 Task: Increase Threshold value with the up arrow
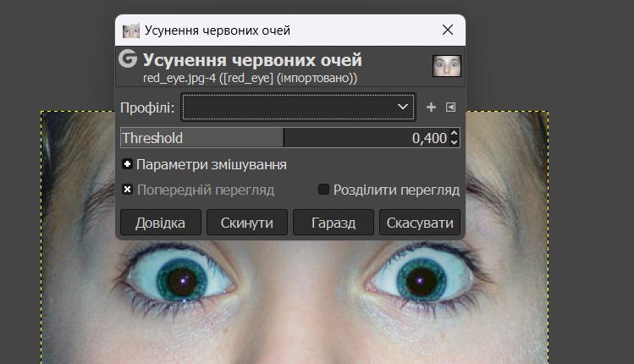[x=454, y=133]
